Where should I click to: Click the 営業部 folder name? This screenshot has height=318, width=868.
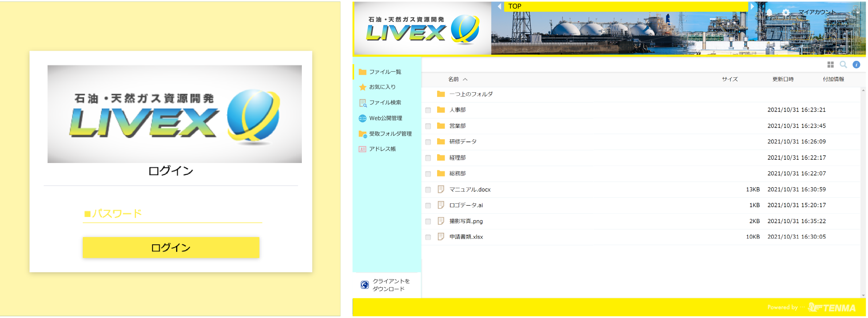click(458, 126)
